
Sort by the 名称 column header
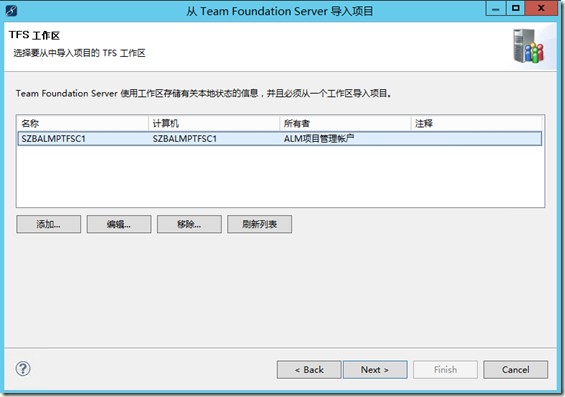pos(83,124)
